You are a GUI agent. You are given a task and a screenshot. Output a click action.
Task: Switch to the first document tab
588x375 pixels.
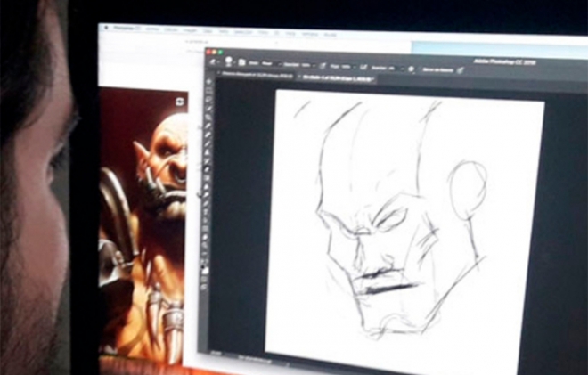coord(257,77)
